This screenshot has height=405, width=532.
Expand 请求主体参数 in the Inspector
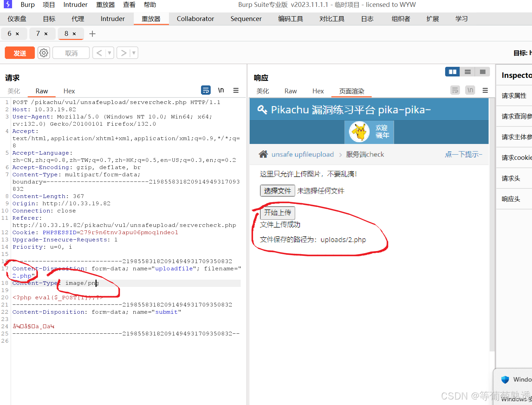pos(514,137)
